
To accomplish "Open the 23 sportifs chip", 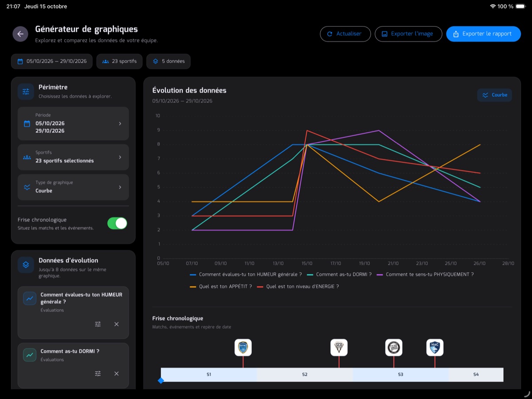I will coord(120,61).
